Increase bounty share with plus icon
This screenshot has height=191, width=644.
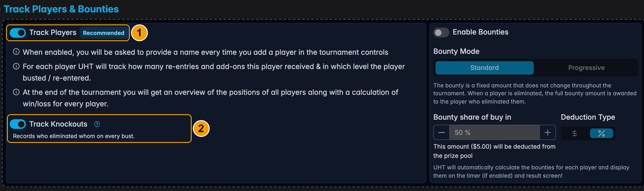(x=547, y=133)
